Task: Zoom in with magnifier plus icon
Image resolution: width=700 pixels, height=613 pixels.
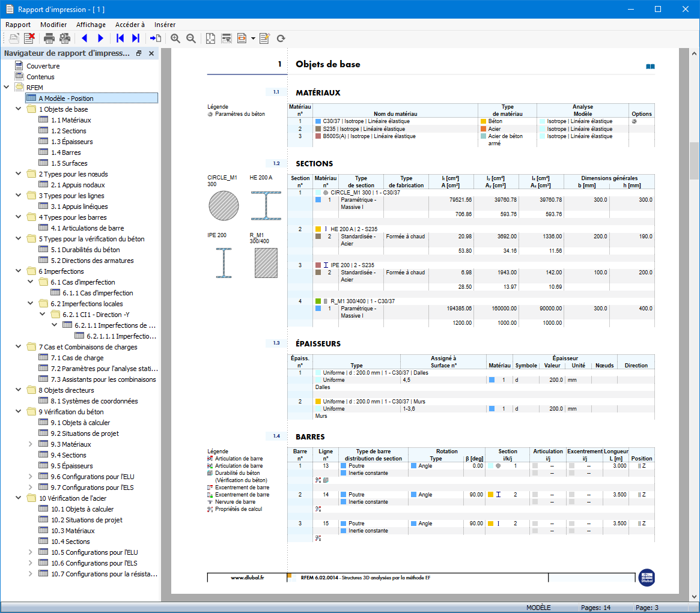Action: pyautogui.click(x=175, y=38)
